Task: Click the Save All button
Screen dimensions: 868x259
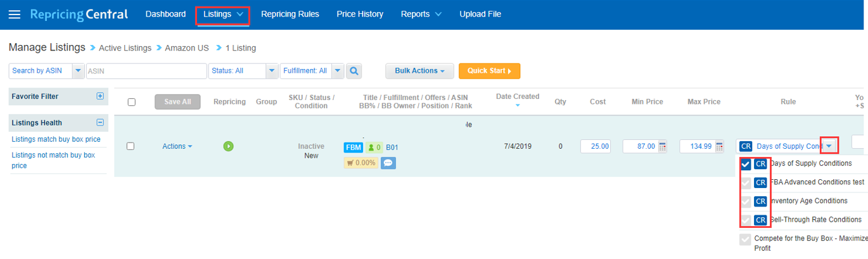Action: pyautogui.click(x=177, y=102)
